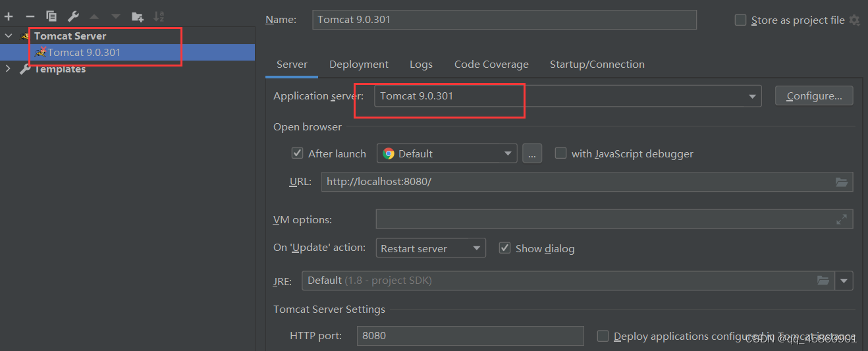Move the configuration up with the arrow
This screenshot has width=868, height=351.
coord(94,16)
